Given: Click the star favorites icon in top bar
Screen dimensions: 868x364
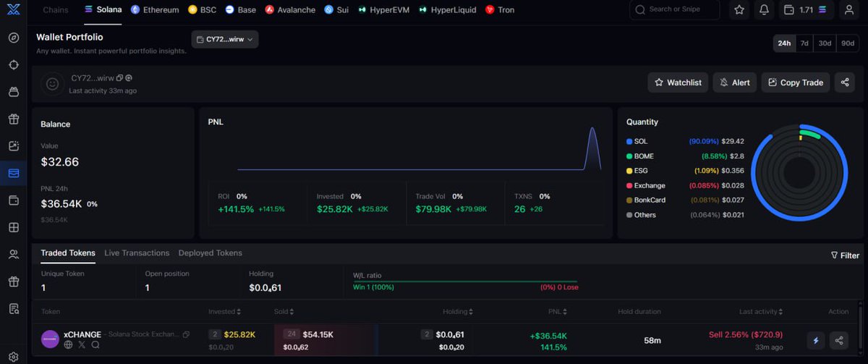Looking at the screenshot, I should (739, 10).
